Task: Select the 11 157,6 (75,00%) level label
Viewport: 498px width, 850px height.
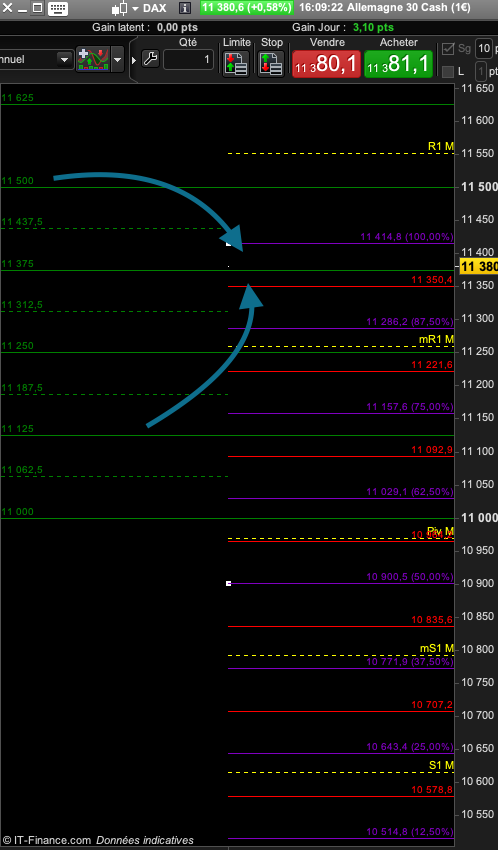Action: [x=410, y=407]
